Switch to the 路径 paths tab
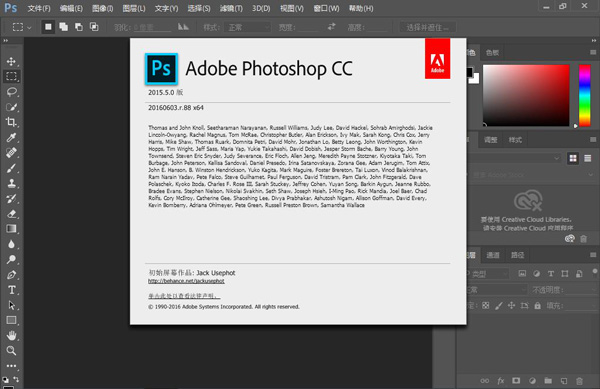 pos(517,255)
